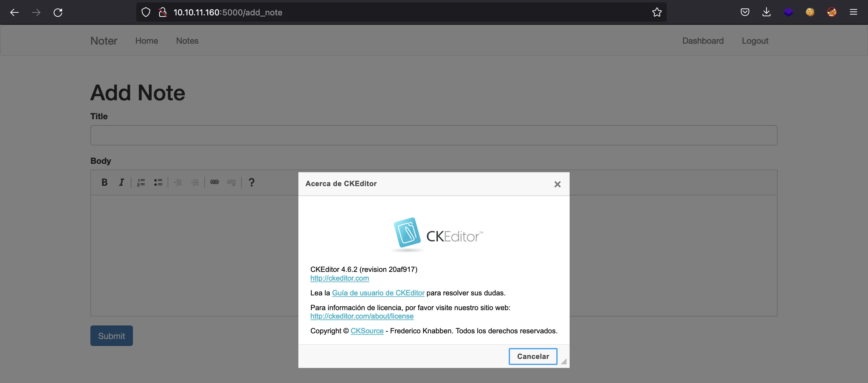Screen dimensions: 868x383
Task: Open the red fox proxy extension icon
Action: (831, 12)
